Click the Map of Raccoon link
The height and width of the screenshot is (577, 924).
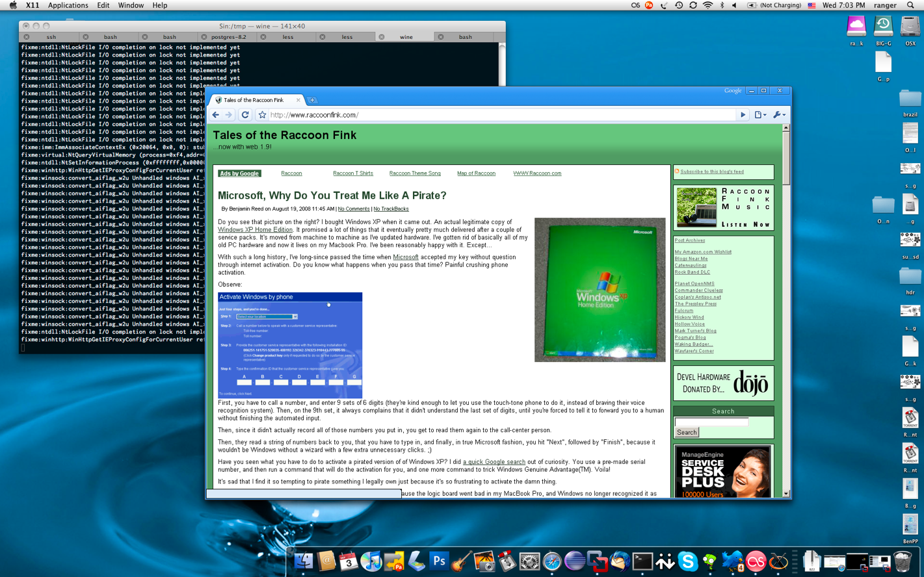[x=476, y=173]
